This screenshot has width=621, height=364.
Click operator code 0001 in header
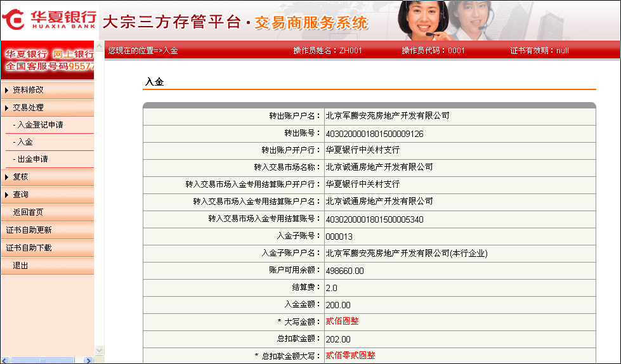coord(456,51)
